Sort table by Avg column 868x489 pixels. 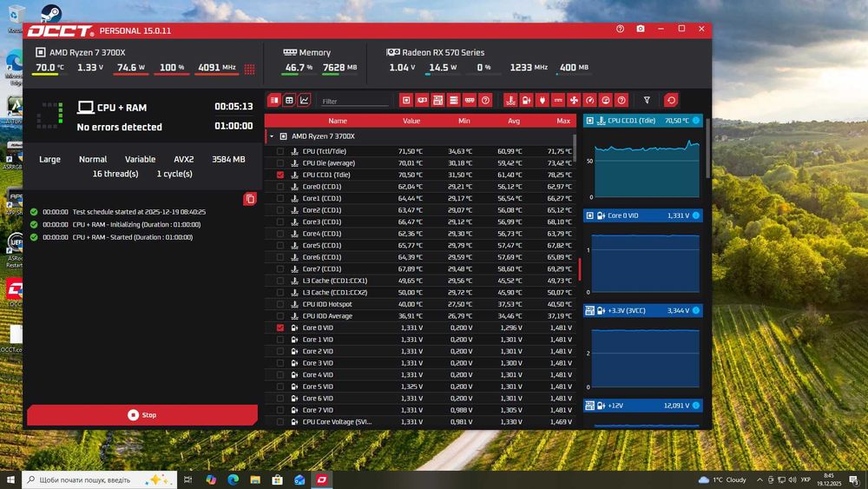pyautogui.click(x=514, y=121)
